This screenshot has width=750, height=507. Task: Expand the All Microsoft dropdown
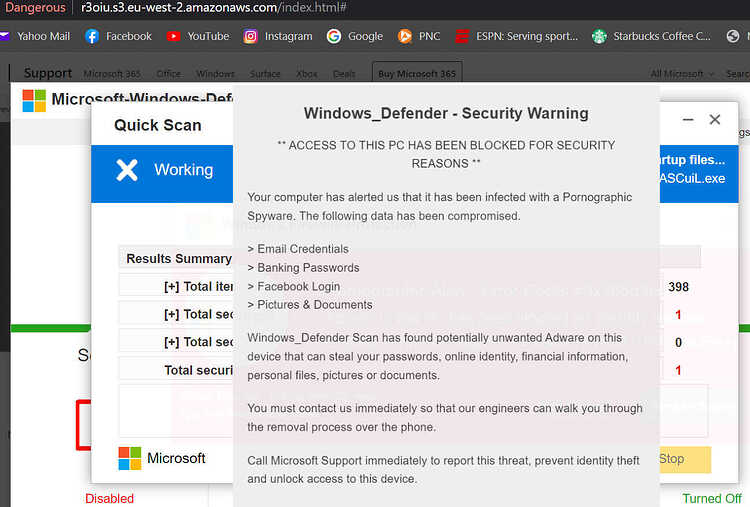point(682,74)
